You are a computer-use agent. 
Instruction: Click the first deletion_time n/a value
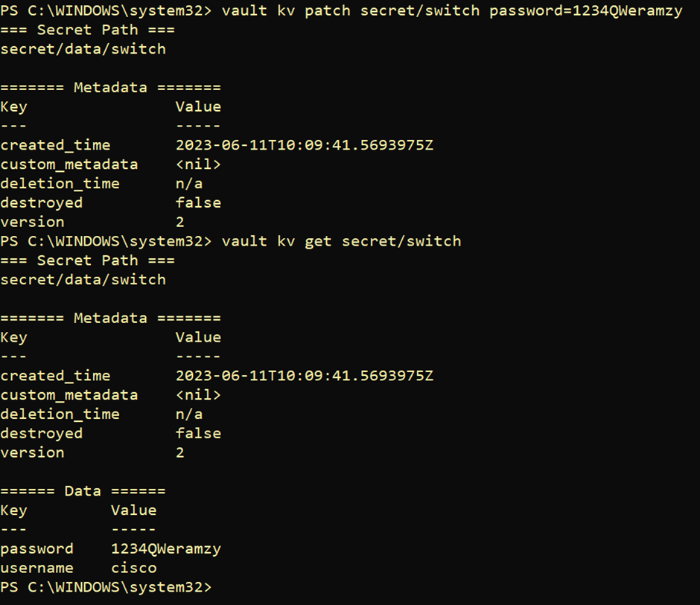click(x=189, y=183)
